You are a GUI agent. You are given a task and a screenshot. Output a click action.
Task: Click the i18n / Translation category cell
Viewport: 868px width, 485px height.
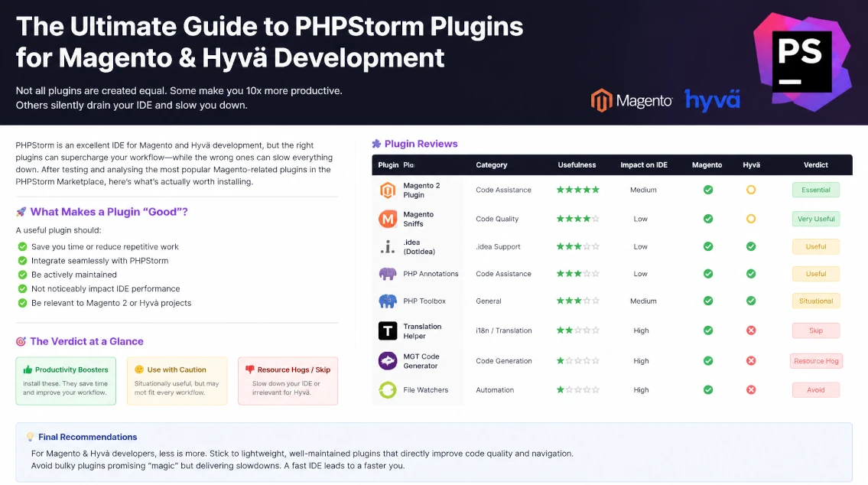point(504,330)
